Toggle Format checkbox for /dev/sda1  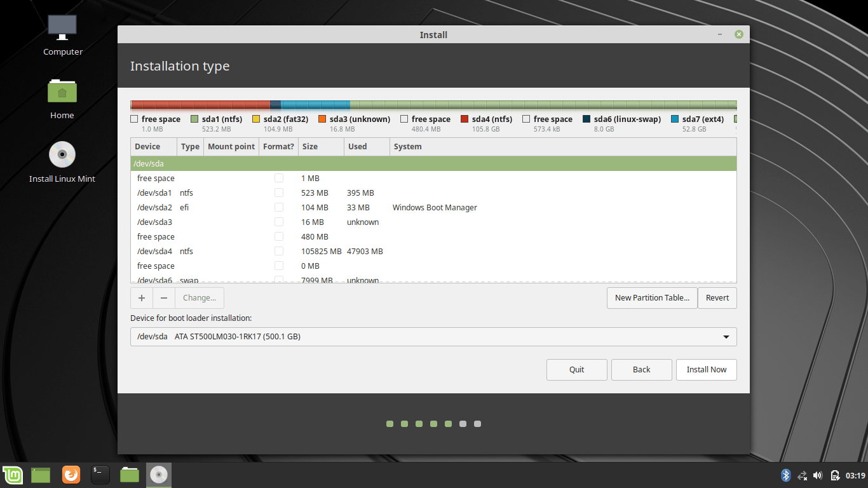pyautogui.click(x=279, y=193)
